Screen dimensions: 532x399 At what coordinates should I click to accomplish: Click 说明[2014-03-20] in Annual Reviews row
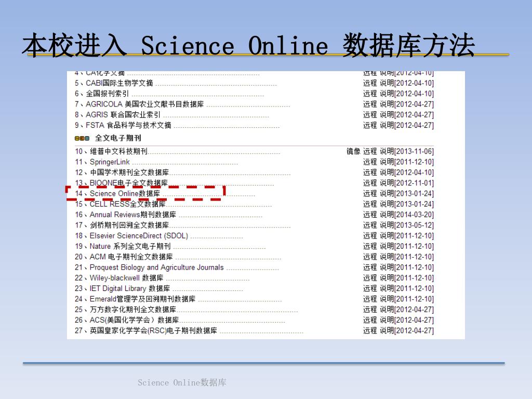pyautogui.click(x=407, y=215)
